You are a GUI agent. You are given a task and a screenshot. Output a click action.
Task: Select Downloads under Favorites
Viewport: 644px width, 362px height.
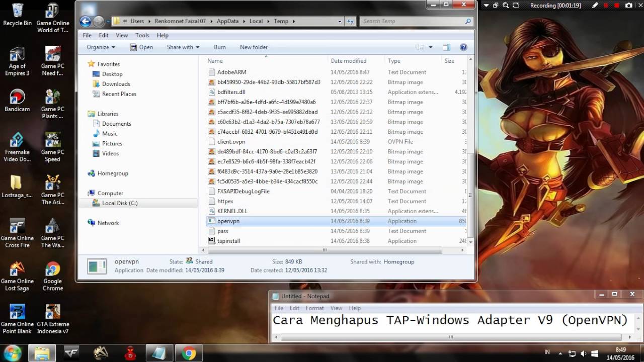click(x=116, y=84)
